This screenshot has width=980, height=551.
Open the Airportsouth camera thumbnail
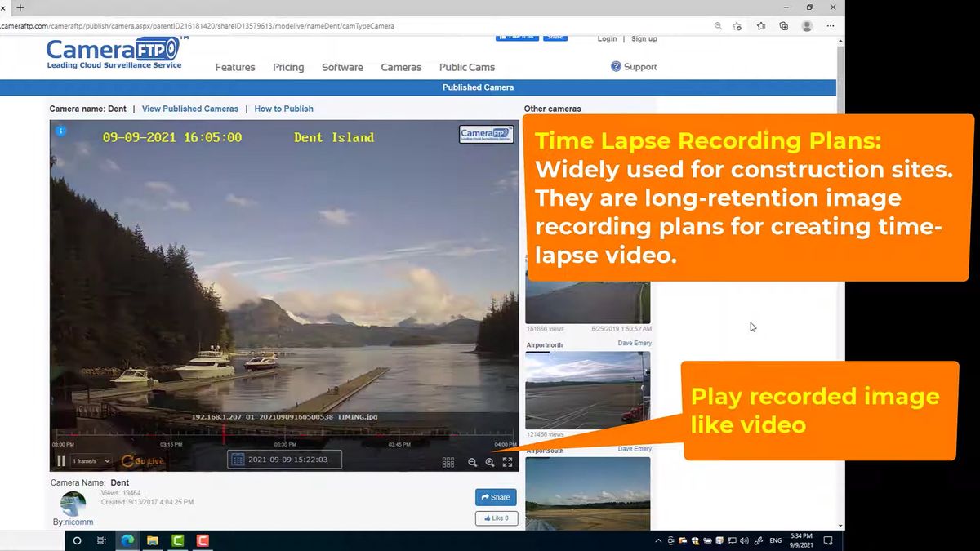[587, 493]
